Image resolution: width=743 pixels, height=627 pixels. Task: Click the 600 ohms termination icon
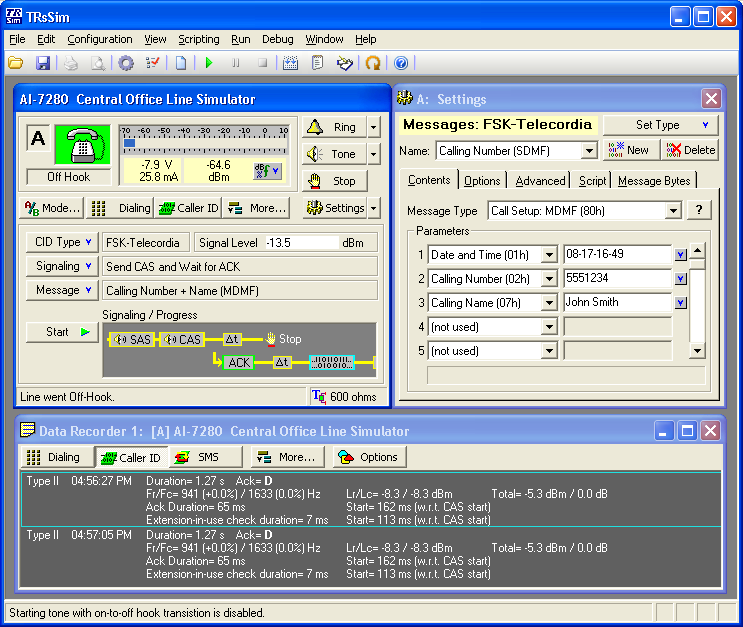pos(319,397)
